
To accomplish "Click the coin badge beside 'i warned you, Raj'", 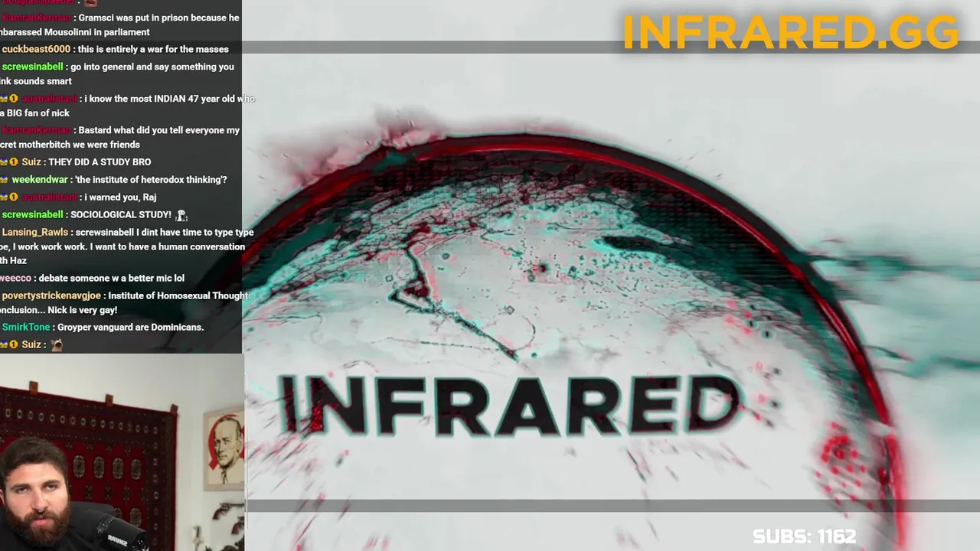I will pos(14,197).
